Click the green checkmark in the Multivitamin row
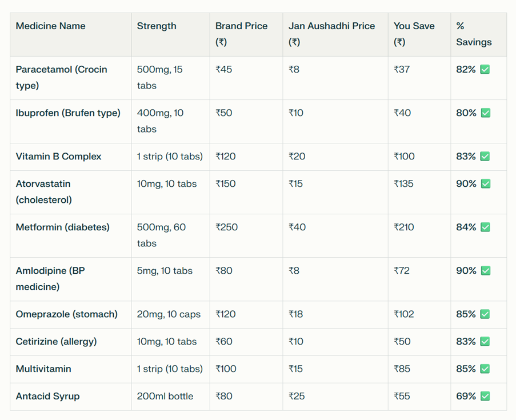This screenshot has height=420, width=516. point(485,369)
